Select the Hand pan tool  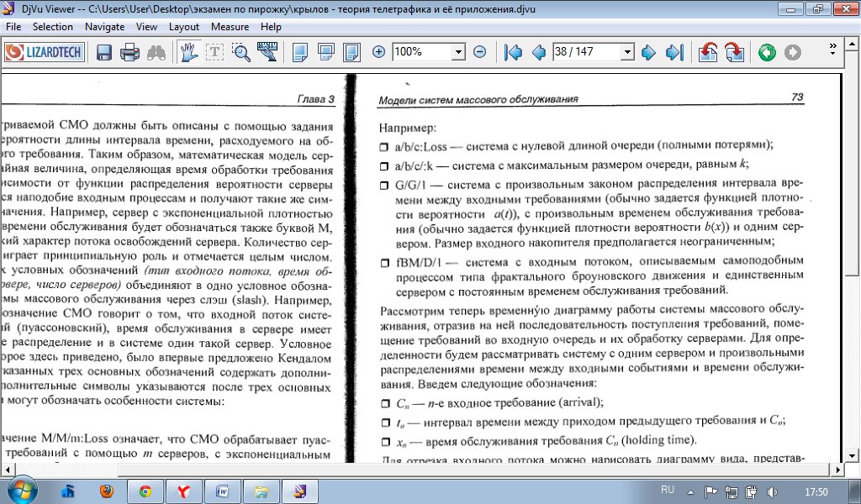(x=189, y=52)
